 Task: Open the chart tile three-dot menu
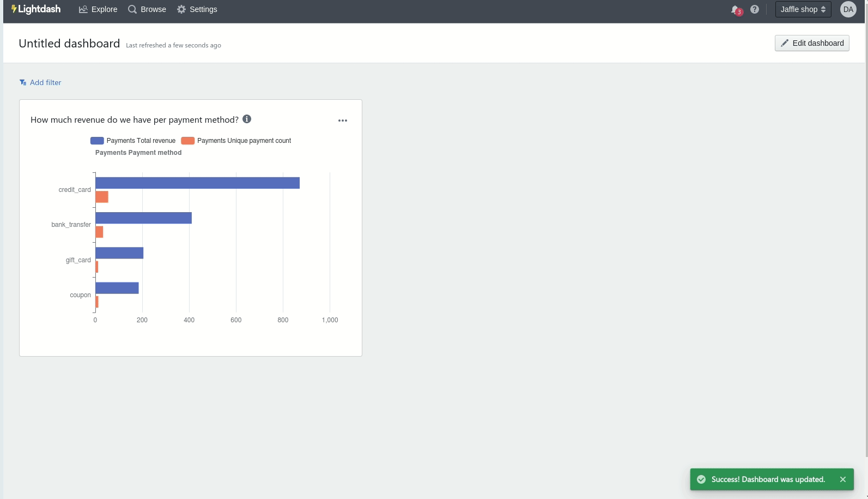point(343,121)
